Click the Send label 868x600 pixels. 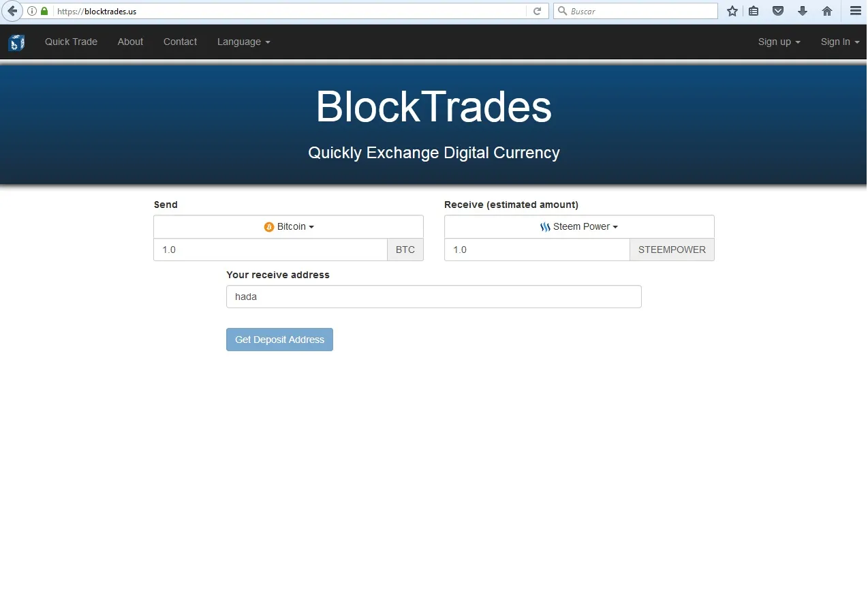(166, 205)
